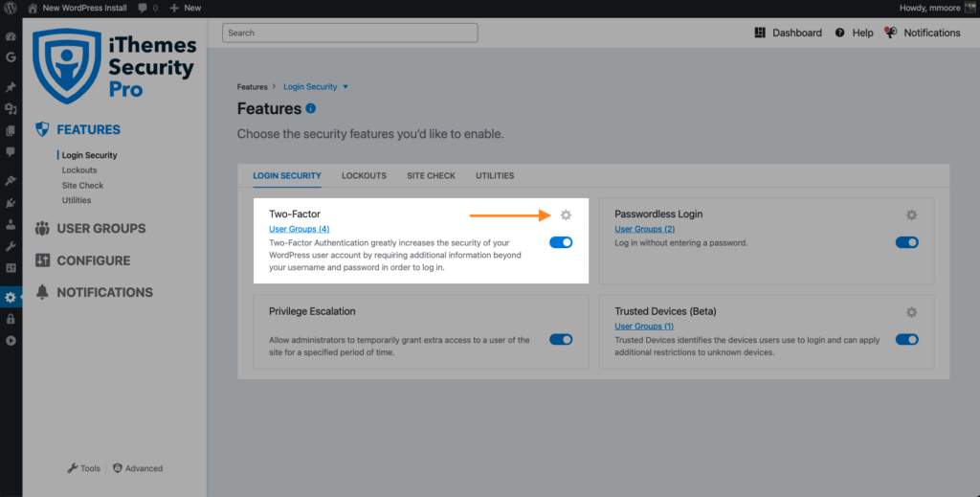Open Media icon in WordPress sidebar

11,109
